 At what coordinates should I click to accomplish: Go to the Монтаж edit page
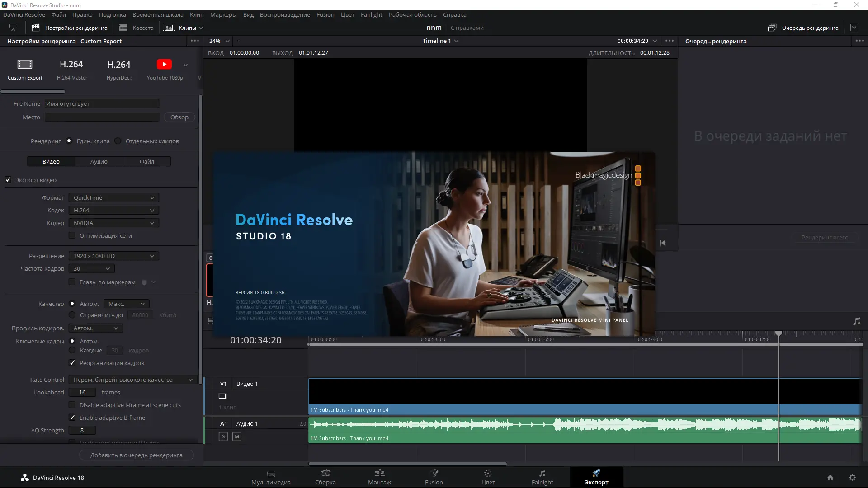coord(379,477)
